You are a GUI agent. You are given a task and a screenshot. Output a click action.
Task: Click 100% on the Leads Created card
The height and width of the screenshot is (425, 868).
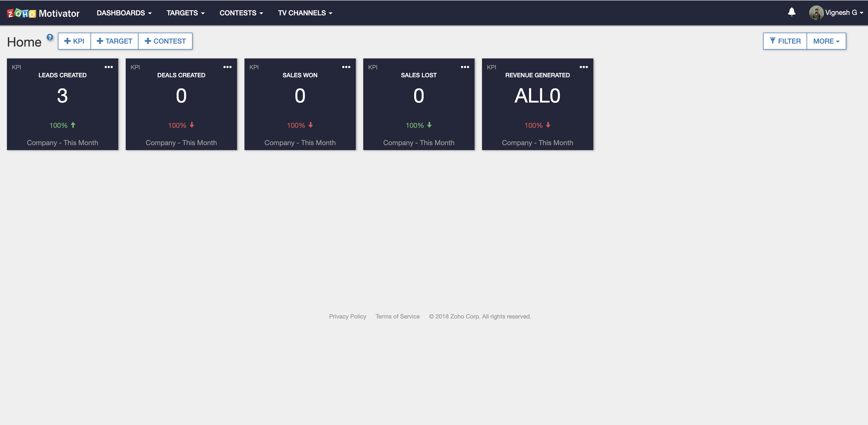pyautogui.click(x=58, y=126)
